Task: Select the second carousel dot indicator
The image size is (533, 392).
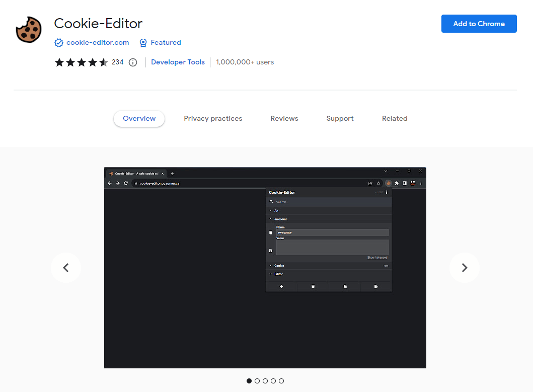Action: pos(257,381)
